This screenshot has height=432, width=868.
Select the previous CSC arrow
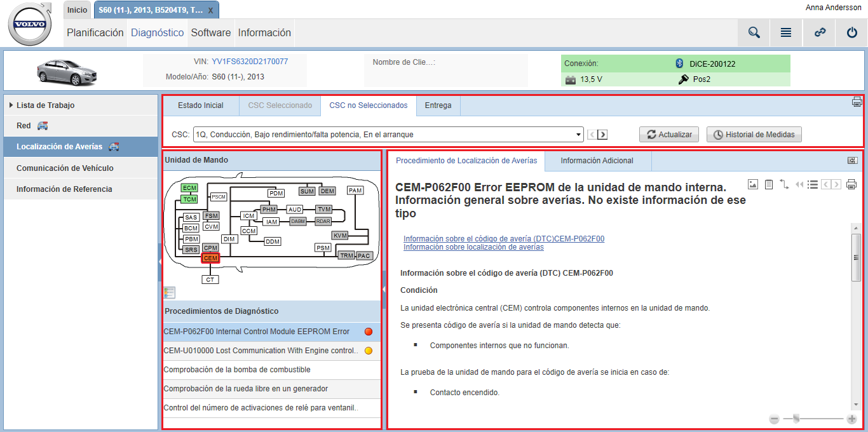click(592, 135)
